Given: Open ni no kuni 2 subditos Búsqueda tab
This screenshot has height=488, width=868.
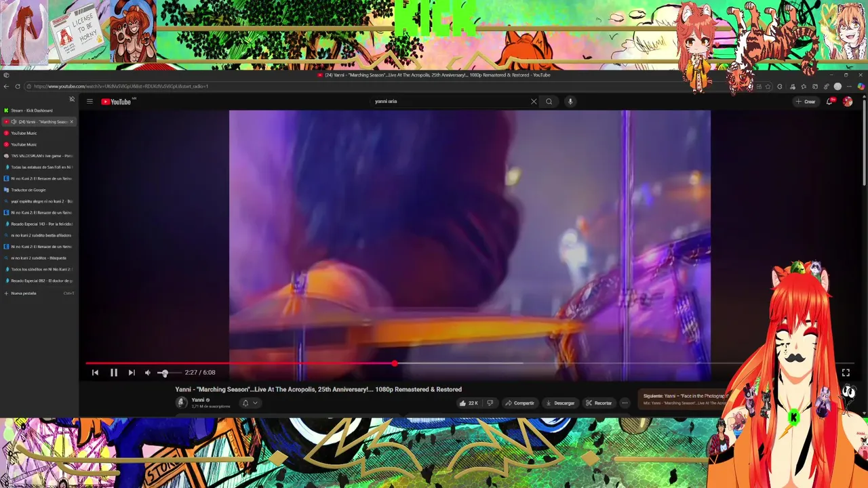Looking at the screenshot, I should coord(39,258).
